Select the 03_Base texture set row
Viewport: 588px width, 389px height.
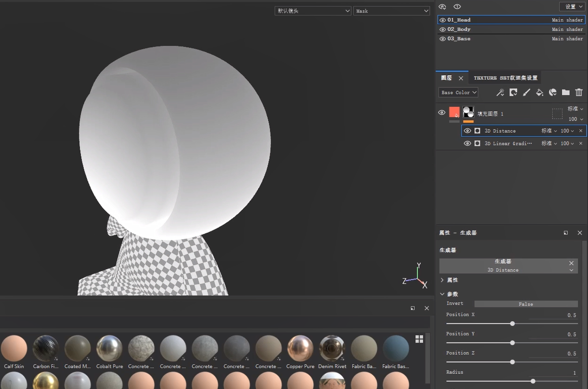coord(511,38)
